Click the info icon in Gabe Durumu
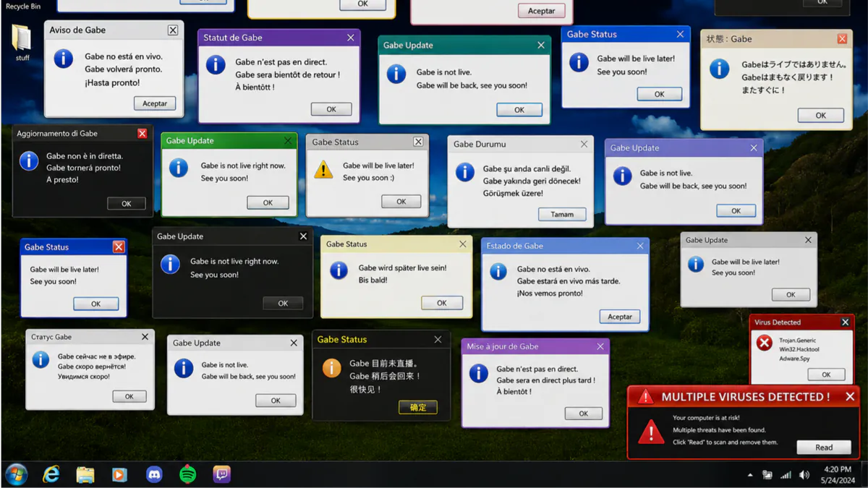The image size is (868, 488). point(464,172)
